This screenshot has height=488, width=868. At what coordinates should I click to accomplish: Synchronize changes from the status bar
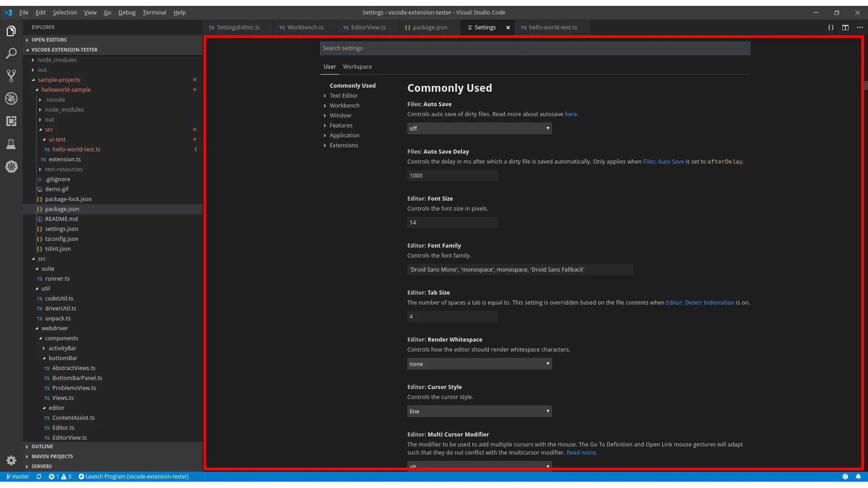click(39, 477)
